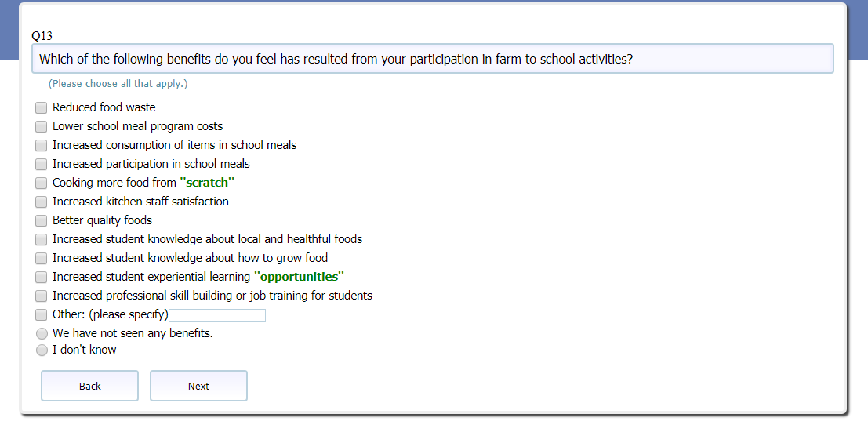Click the green "scratch" glossary term
868x443 pixels.
coord(207,183)
